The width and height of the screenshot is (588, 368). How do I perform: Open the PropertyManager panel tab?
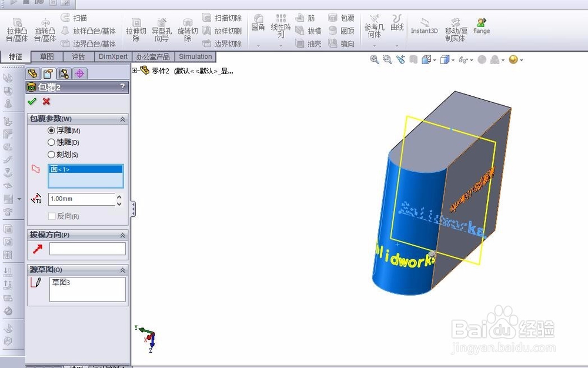tap(48, 73)
